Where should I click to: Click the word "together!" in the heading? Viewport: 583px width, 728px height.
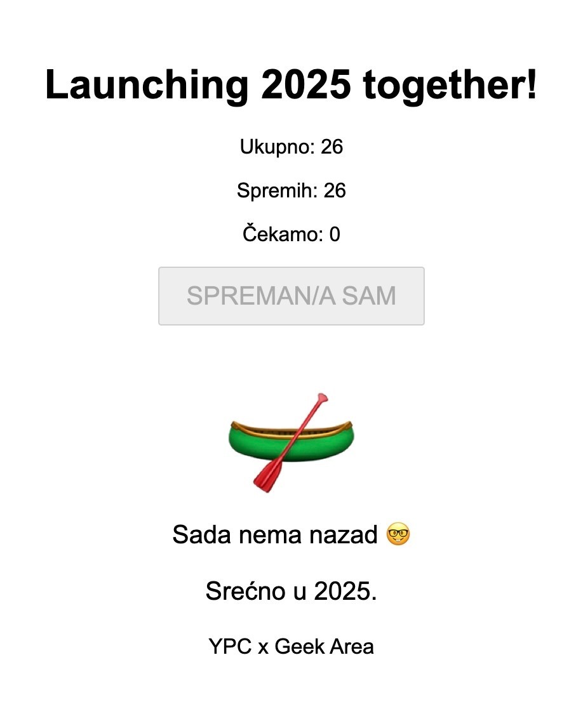click(450, 85)
